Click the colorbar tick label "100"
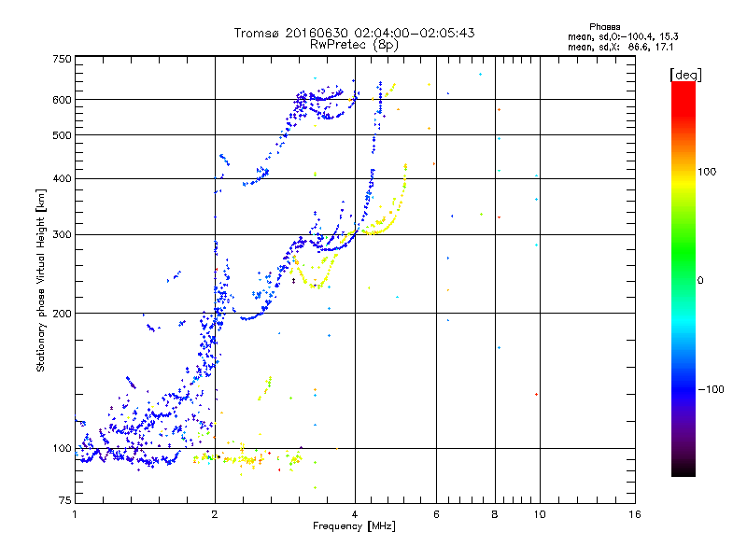747x560 pixels. point(707,172)
